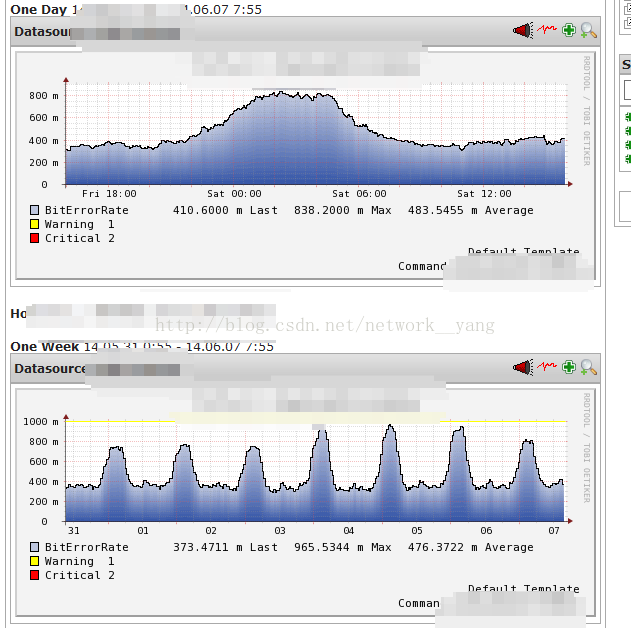Open the red pulse graph icon in One Day panel
The image size is (631, 628).
(x=547, y=29)
